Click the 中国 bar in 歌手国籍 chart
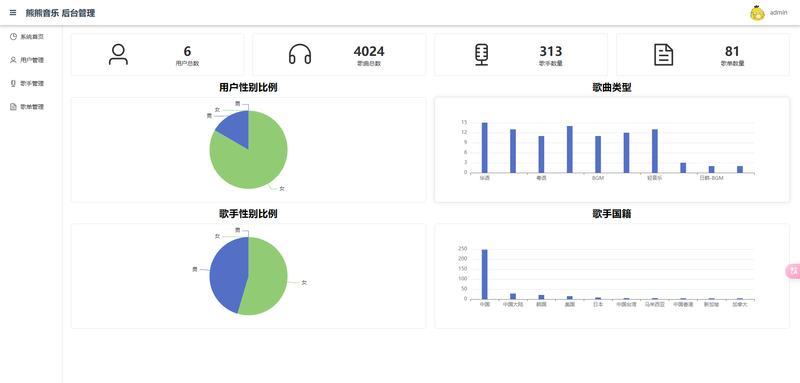This screenshot has width=800, height=383. click(x=485, y=274)
